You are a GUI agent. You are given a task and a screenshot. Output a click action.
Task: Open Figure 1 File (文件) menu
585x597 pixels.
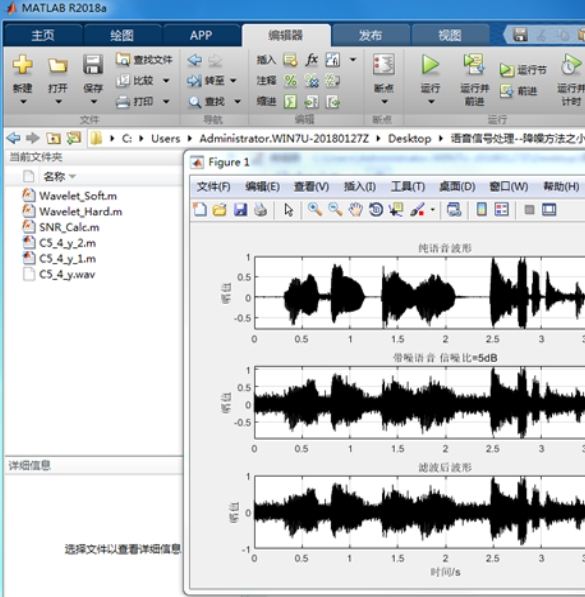[x=213, y=187]
